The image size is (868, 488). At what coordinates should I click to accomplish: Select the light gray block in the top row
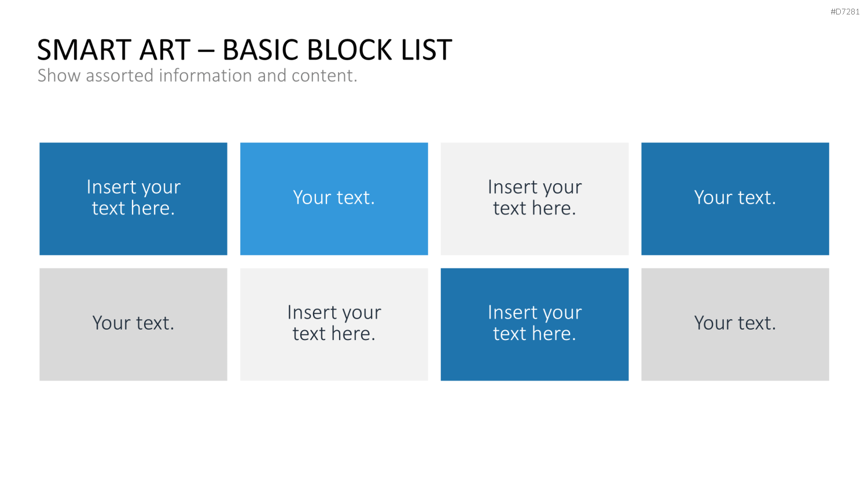[535, 198]
